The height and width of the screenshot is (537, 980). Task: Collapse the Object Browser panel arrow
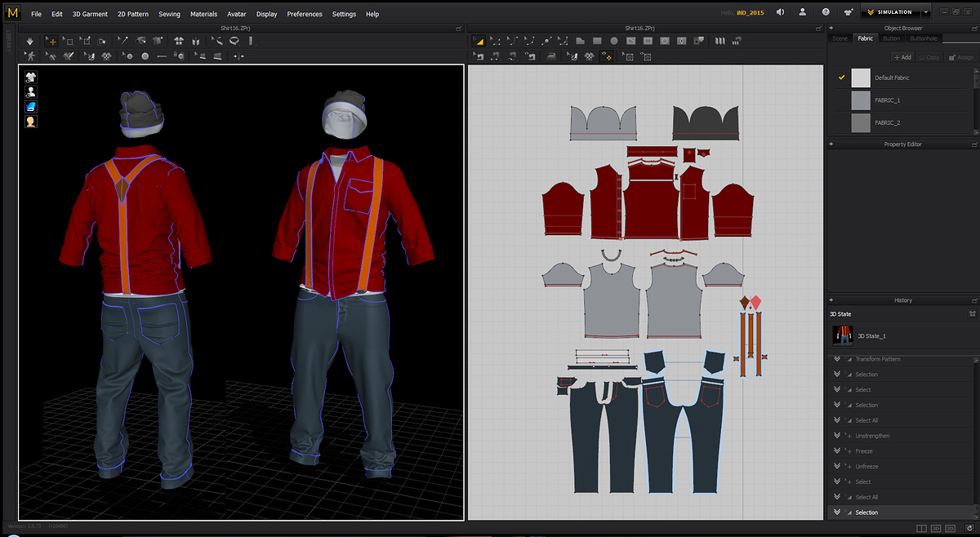tap(831, 29)
